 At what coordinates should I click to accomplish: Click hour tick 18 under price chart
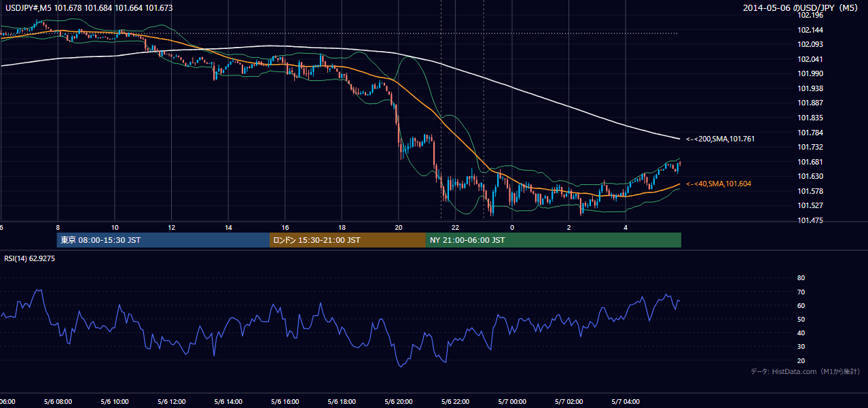[342, 227]
